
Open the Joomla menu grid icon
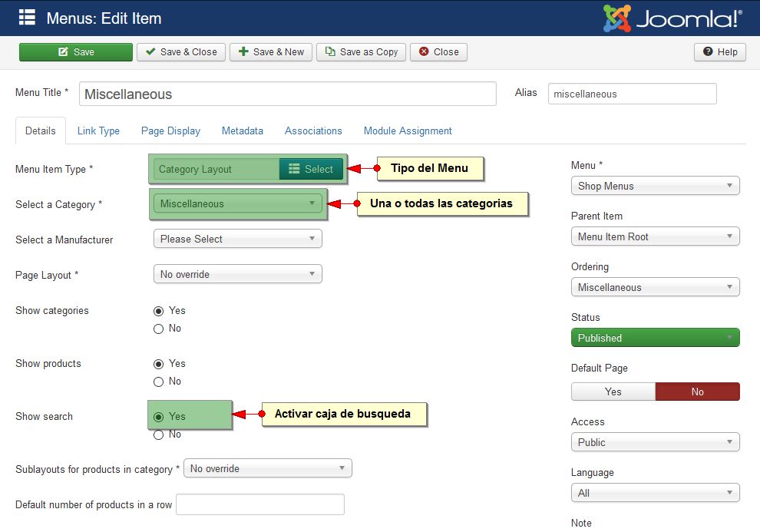27,18
